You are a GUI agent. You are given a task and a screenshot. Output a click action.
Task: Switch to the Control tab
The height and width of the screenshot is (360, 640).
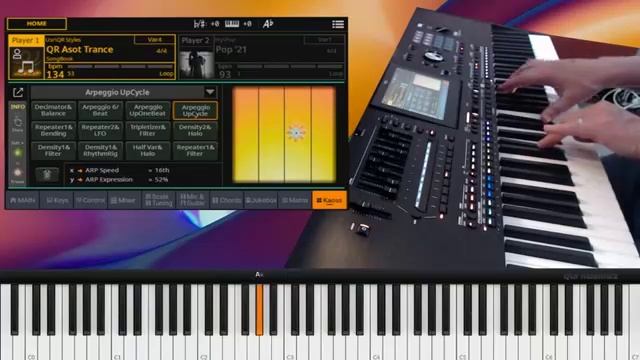91,200
